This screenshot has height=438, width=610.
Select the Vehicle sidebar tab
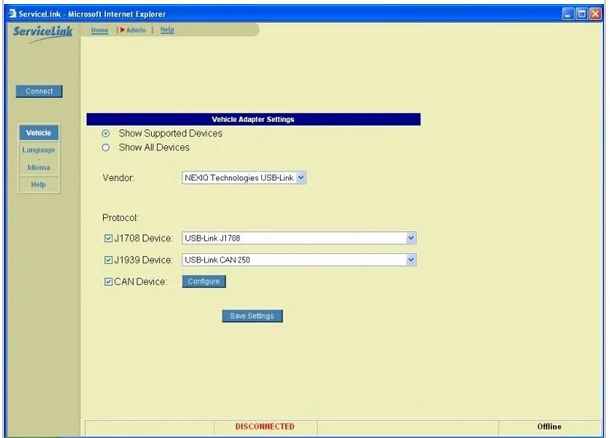click(39, 133)
